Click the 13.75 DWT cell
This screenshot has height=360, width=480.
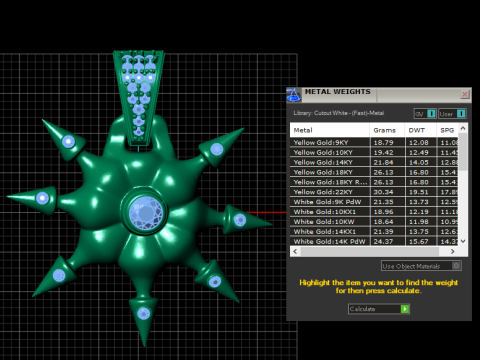pyautogui.click(x=421, y=232)
